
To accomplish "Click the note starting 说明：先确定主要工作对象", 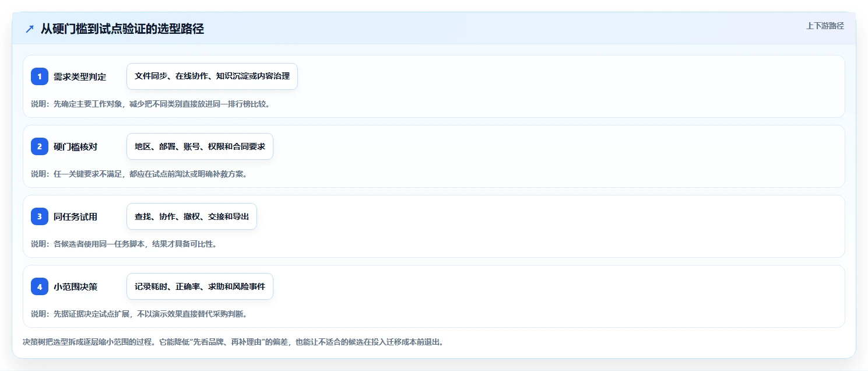I will pyautogui.click(x=150, y=104).
